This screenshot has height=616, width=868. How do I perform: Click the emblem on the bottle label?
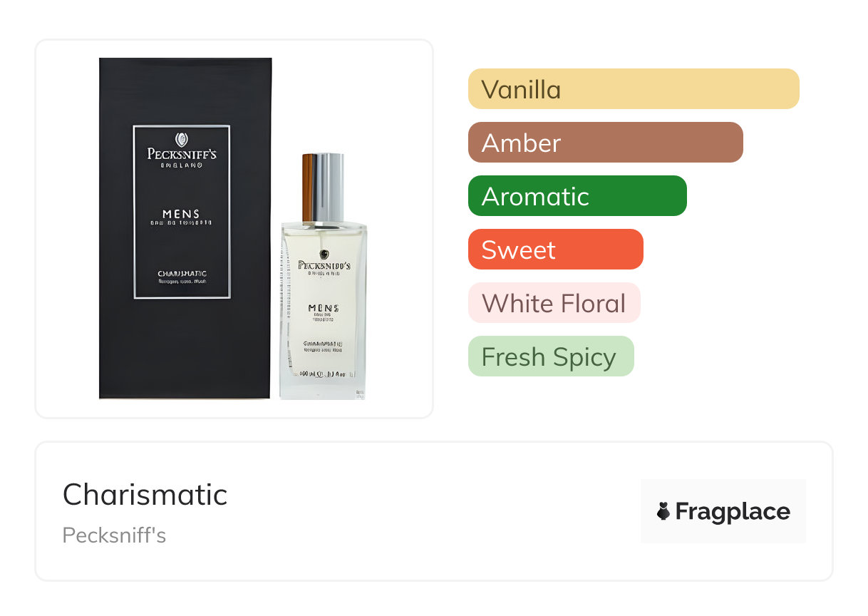pyautogui.click(x=324, y=253)
